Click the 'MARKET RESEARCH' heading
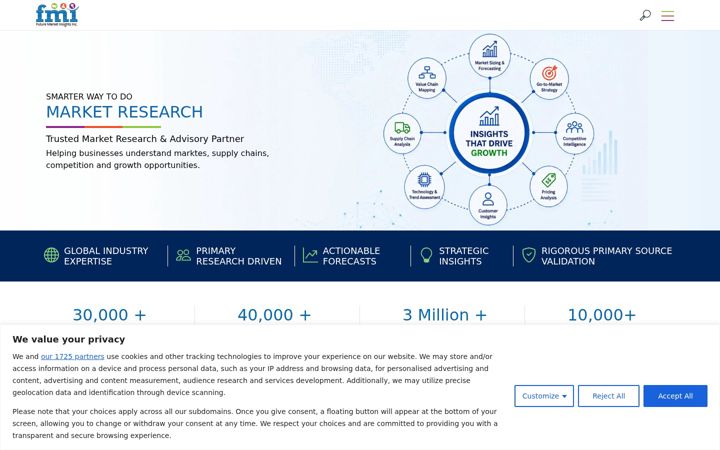Screen dimensions: 720x450 coord(124,112)
